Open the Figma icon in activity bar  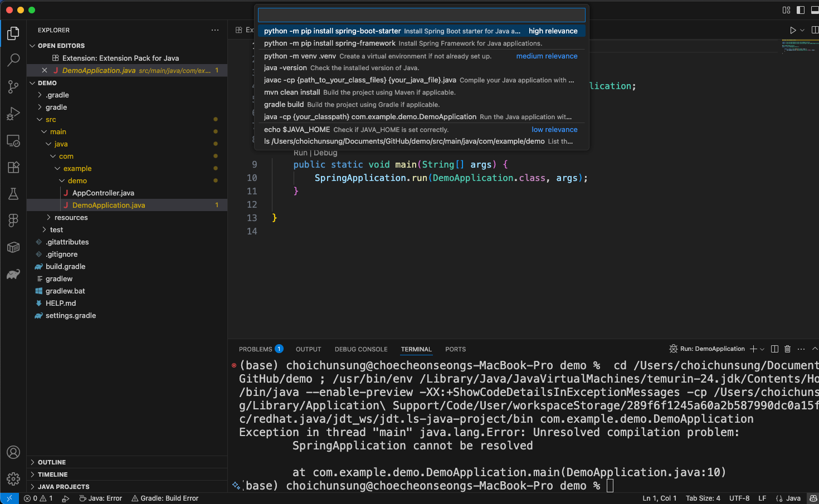(13, 221)
